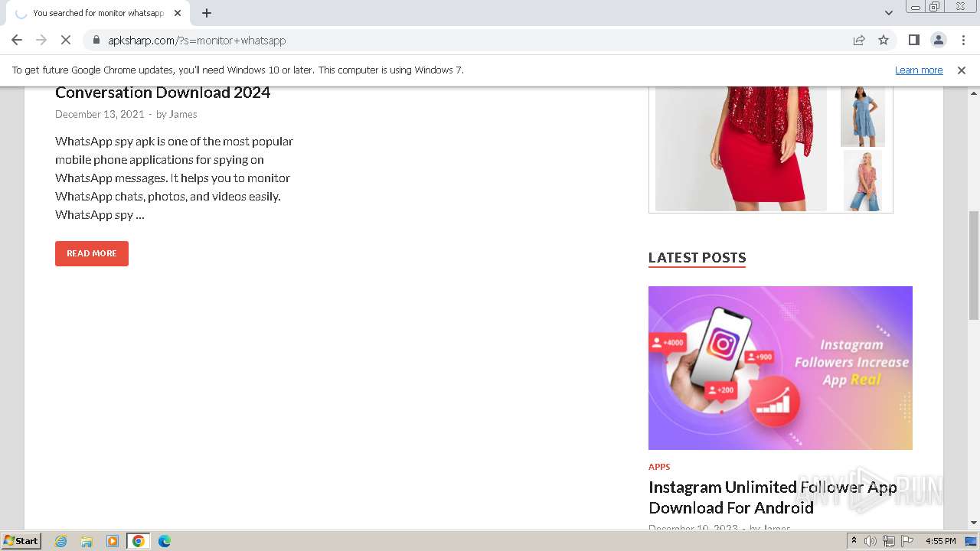
Task: Open the Chrome side panel
Action: pos(913,41)
